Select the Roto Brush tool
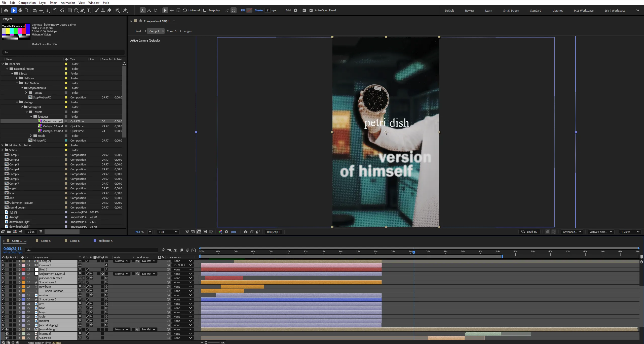The height and width of the screenshot is (344, 644). click(x=118, y=10)
